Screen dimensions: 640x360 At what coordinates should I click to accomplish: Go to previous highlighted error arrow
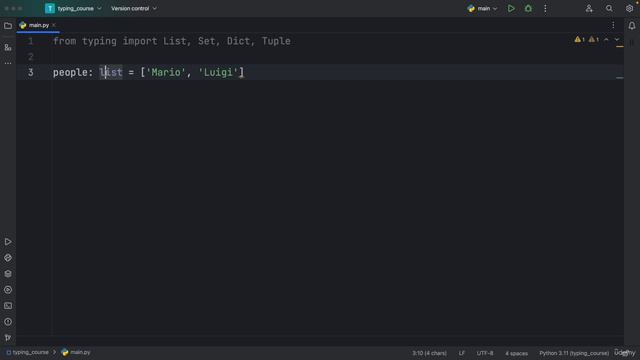click(x=606, y=40)
